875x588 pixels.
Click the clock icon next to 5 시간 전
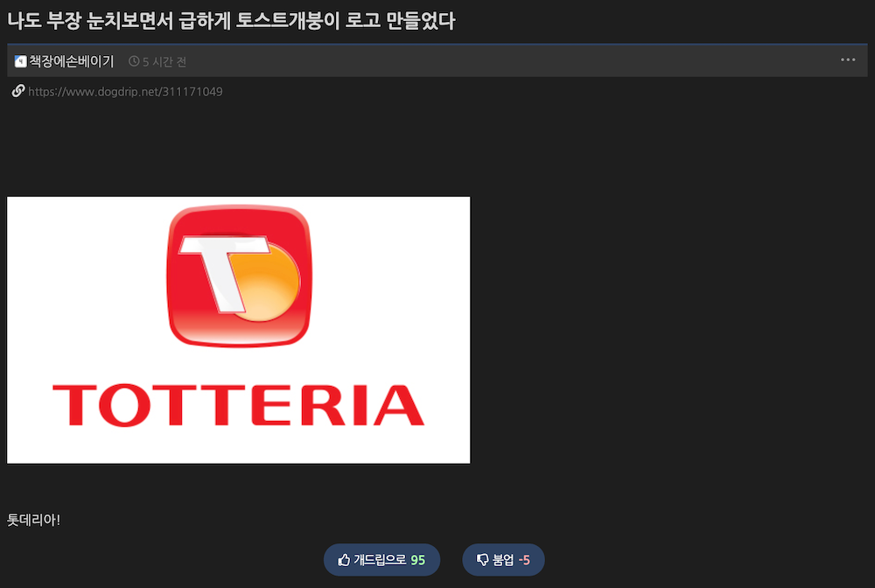134,61
